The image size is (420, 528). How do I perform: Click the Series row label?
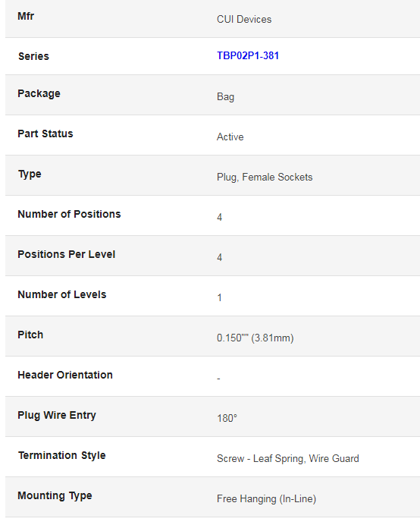click(x=33, y=56)
